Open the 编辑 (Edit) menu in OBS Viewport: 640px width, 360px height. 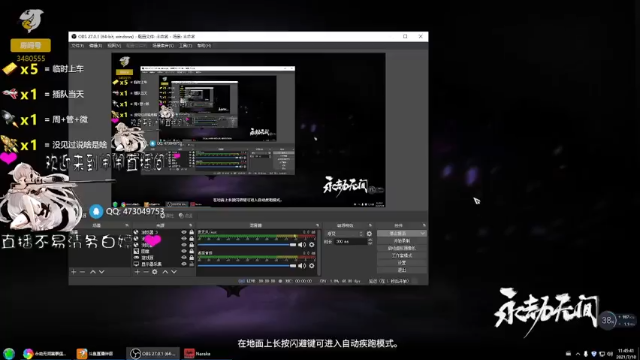(95, 46)
